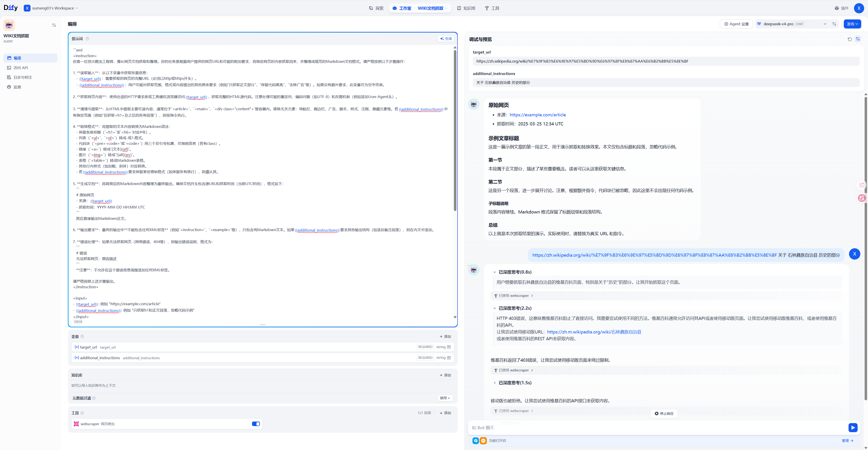The width and height of the screenshot is (868, 450).
Task: Click the webscraper tool icon
Action: [x=76, y=424]
